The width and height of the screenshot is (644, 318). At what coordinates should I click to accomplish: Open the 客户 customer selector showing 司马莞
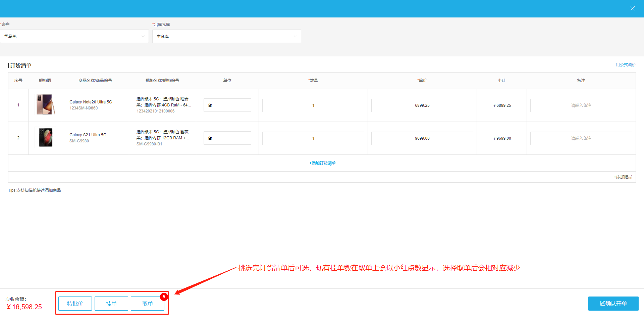click(x=74, y=36)
